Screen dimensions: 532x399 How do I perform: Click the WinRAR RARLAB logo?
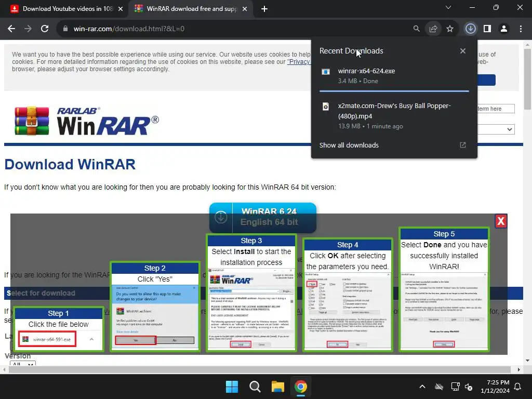click(87, 121)
